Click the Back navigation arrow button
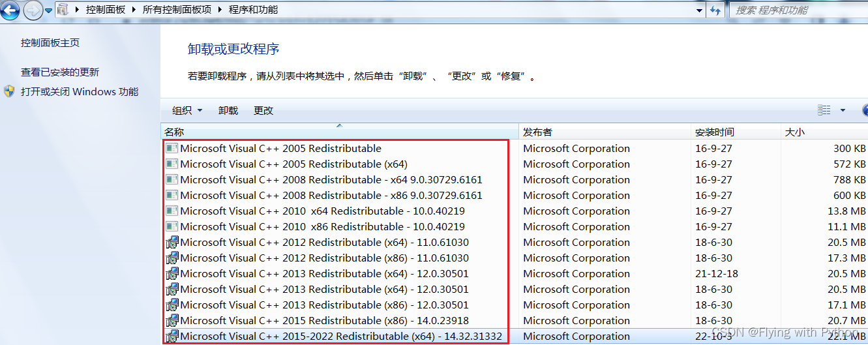Image resolution: width=868 pixels, height=345 pixels. 8,10
